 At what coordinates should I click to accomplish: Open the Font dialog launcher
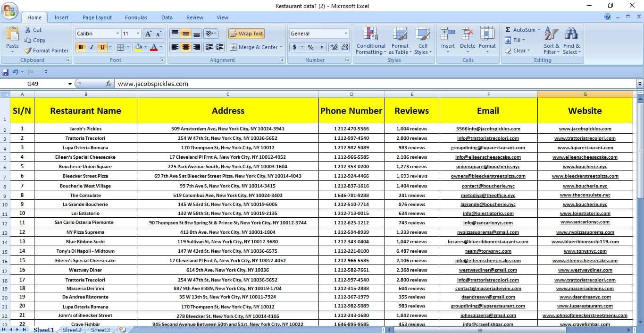pos(162,60)
